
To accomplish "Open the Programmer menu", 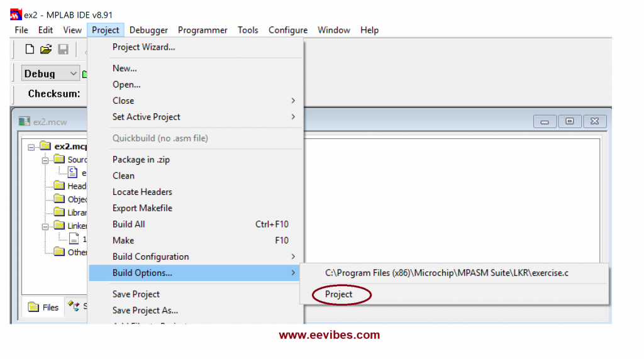I will point(203,30).
